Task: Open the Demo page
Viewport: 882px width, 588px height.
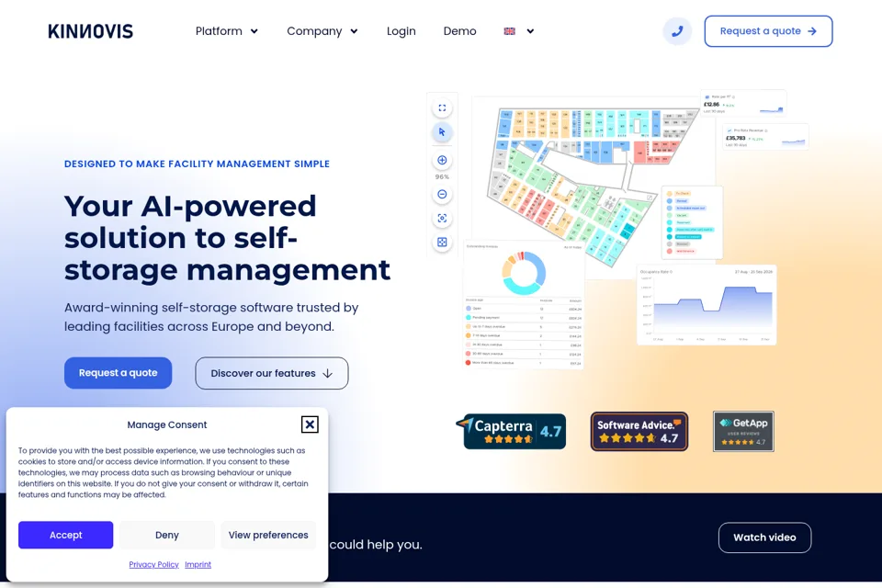Action: coord(459,31)
